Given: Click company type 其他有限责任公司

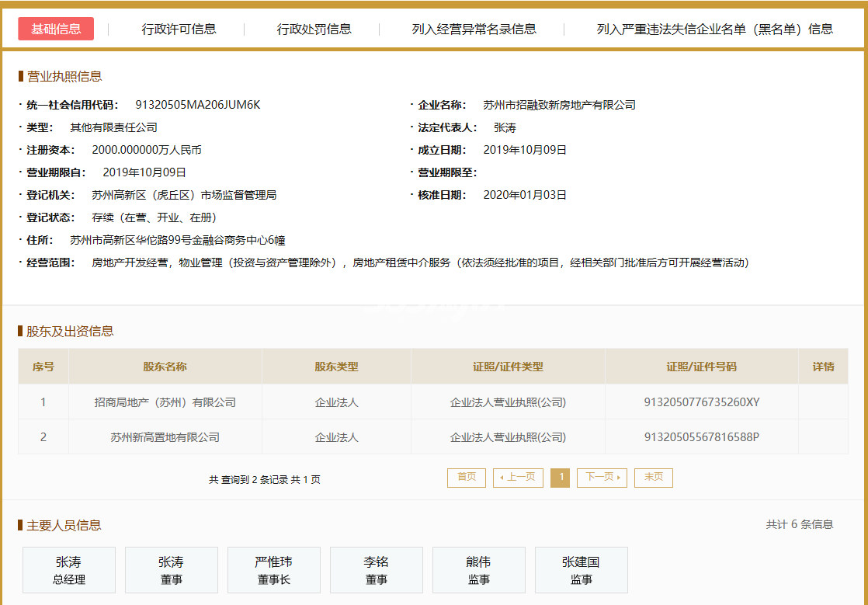Looking at the screenshot, I should (113, 127).
